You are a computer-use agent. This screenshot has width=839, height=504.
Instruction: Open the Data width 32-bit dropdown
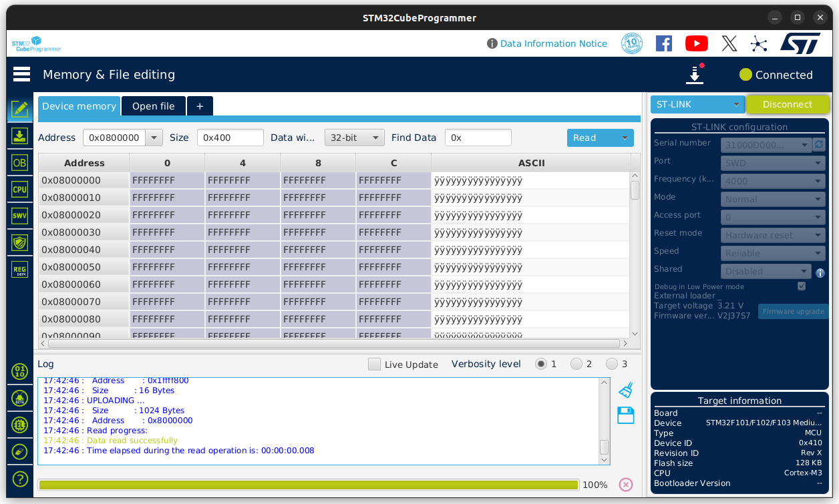pyautogui.click(x=354, y=138)
